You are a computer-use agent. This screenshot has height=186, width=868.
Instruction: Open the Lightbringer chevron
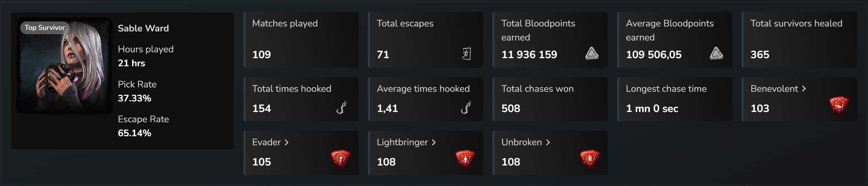(434, 142)
